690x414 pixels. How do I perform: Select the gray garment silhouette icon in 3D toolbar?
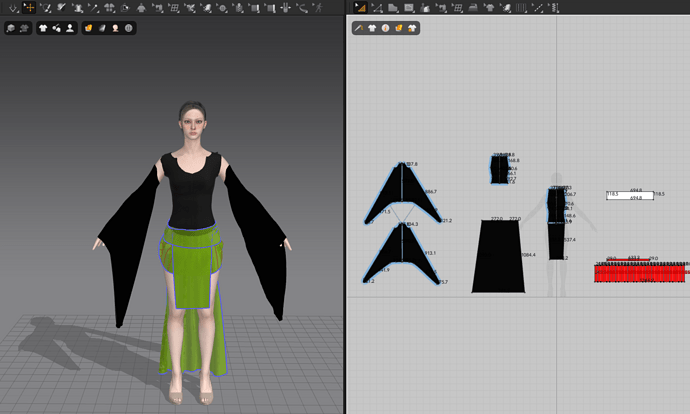click(141, 7)
